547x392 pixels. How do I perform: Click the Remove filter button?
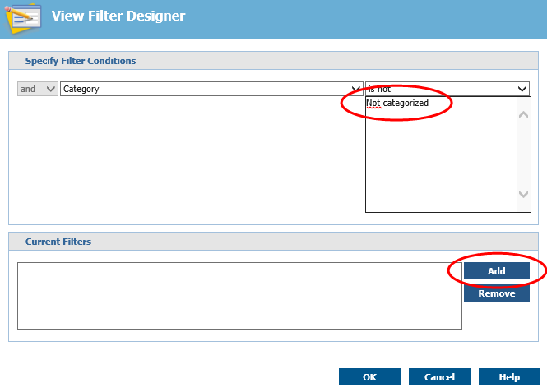click(x=497, y=293)
